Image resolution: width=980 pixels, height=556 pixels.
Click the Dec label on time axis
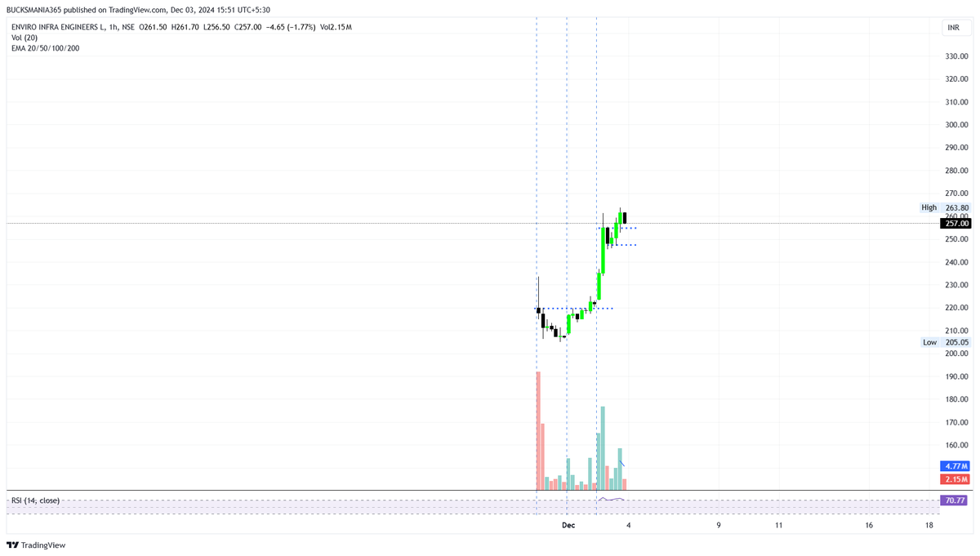(x=568, y=525)
